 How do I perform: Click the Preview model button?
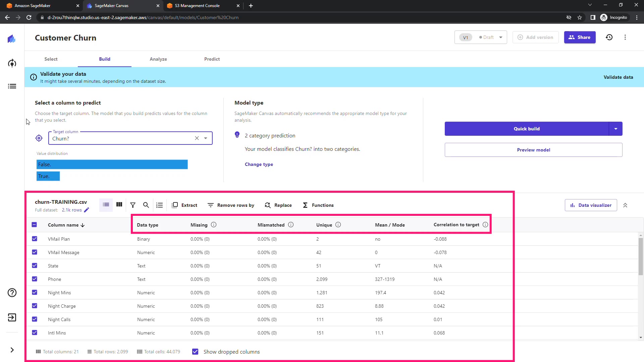click(533, 150)
